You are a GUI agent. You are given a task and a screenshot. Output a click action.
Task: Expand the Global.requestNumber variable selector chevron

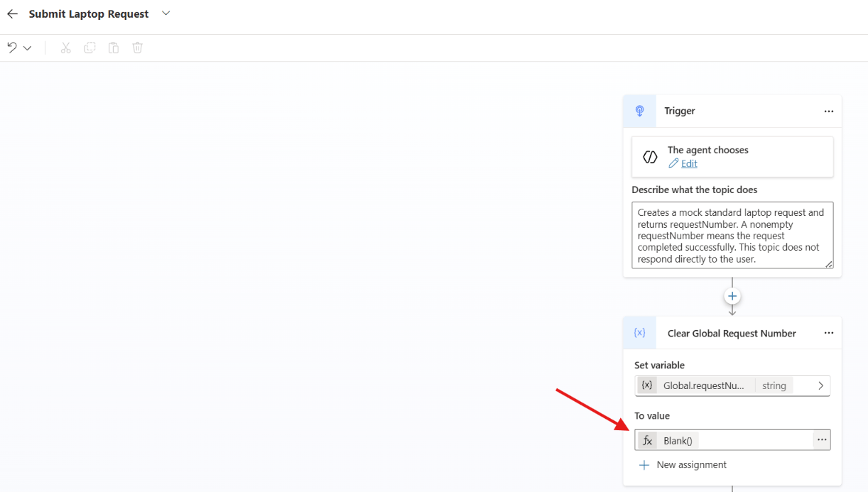tap(820, 386)
